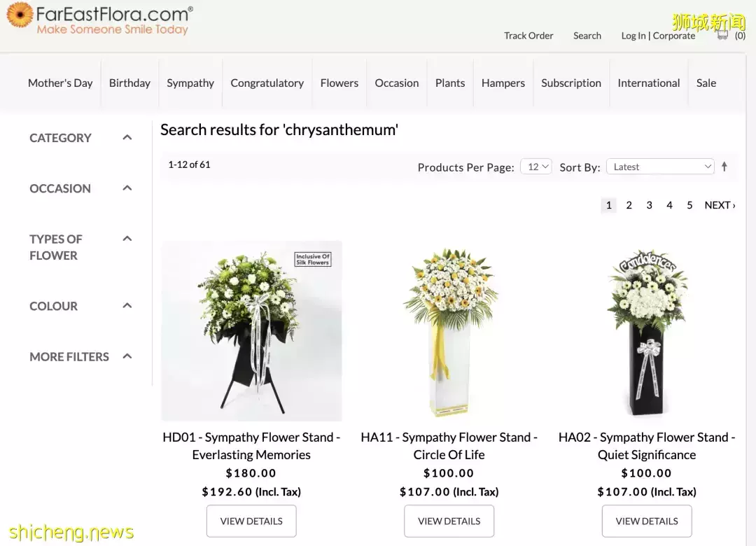This screenshot has width=756, height=546.
Task: Collapse the Category filter section
Action: (x=127, y=138)
